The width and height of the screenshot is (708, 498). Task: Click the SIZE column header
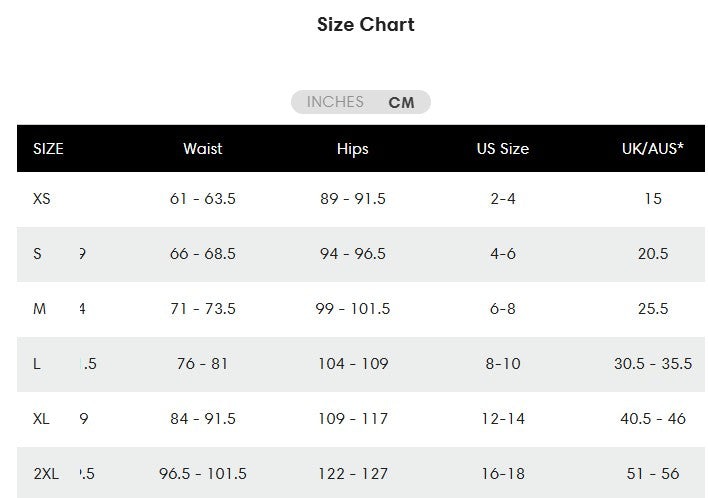[48, 149]
